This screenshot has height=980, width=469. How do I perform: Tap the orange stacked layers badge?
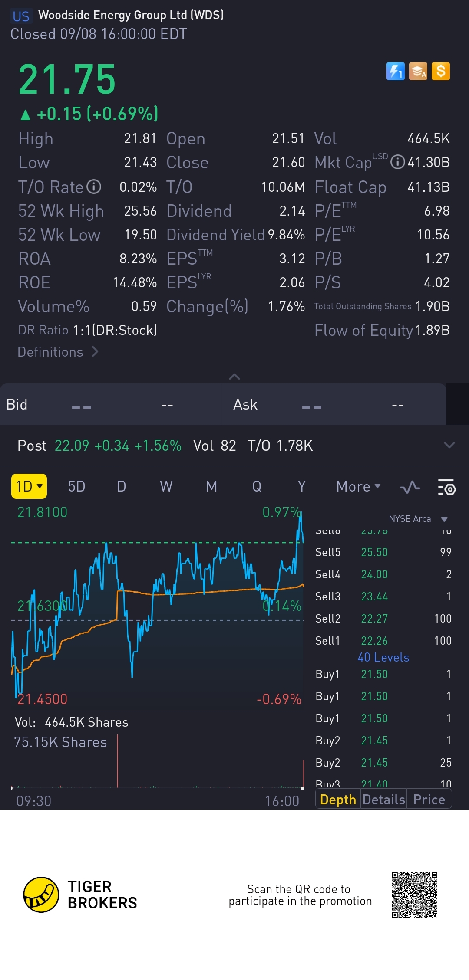pyautogui.click(x=418, y=71)
